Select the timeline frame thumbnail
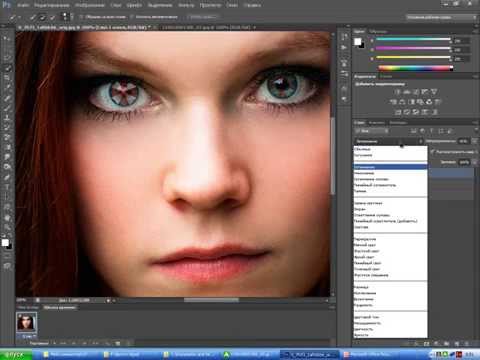480x360 pixels. click(26, 322)
